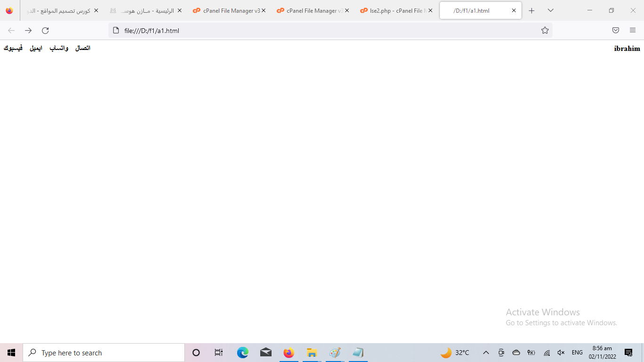Show hidden system tray icons
644x362 pixels.
pyautogui.click(x=486, y=353)
